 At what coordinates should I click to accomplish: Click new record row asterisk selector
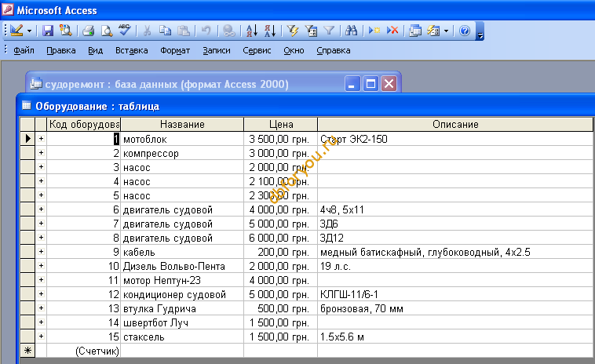27,351
